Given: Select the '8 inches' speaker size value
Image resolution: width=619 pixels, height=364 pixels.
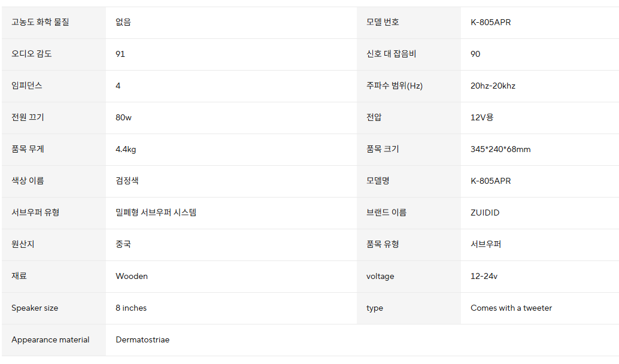Looking at the screenshot, I should (x=131, y=308).
